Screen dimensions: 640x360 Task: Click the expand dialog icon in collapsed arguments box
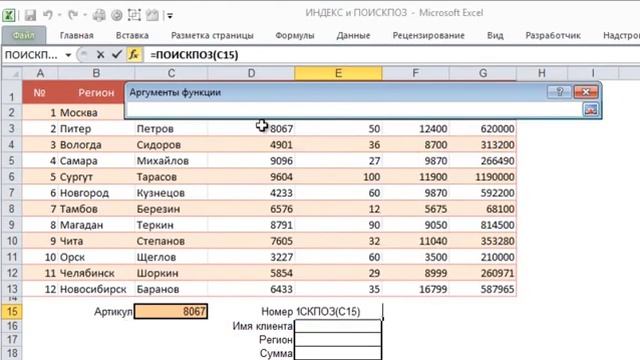(591, 109)
